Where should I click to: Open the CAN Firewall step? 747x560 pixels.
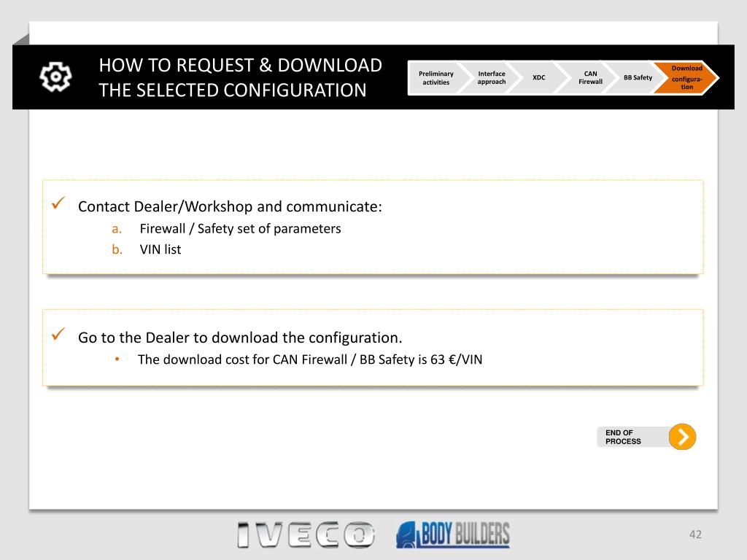pyautogui.click(x=590, y=77)
